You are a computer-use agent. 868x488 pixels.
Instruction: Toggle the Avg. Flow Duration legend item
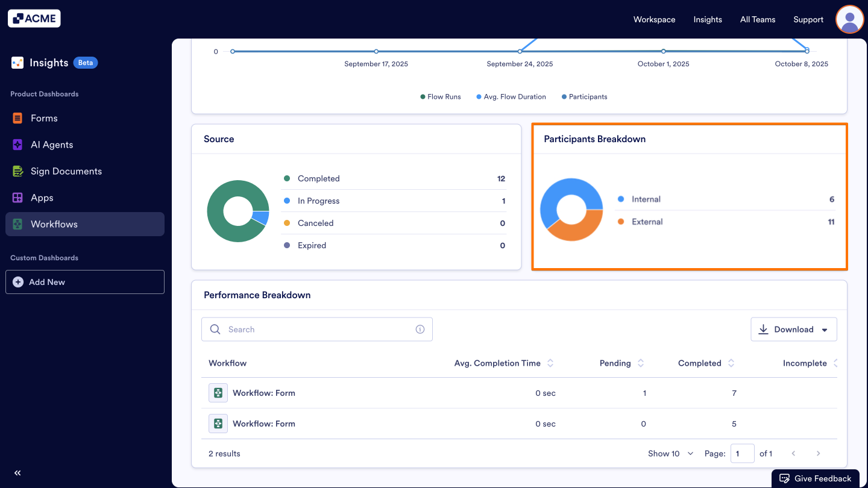[x=511, y=96]
